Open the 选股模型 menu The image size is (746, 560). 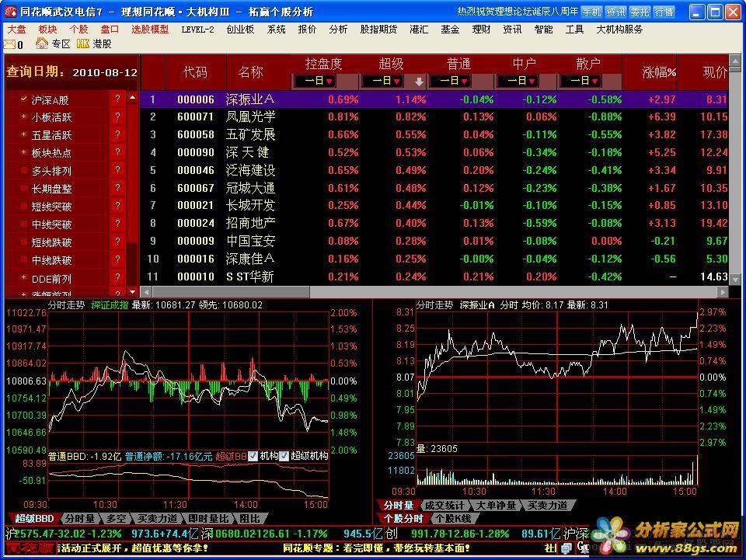[x=150, y=30]
